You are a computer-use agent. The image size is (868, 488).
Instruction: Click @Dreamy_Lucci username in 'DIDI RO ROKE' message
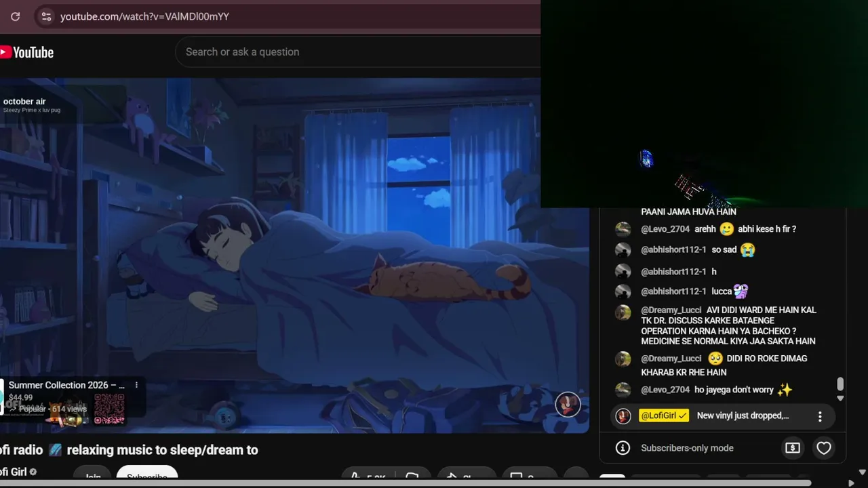(671, 359)
